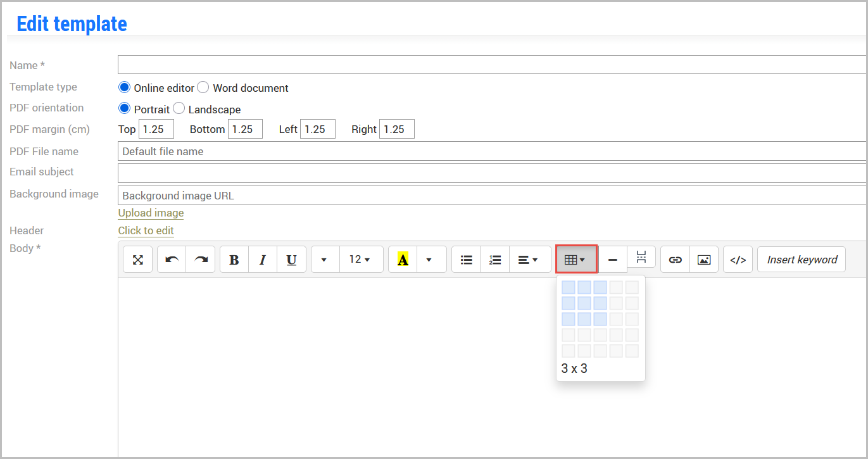Screen dimensions: 868x459
Task: Insert a horizontal line
Action: [x=612, y=260]
